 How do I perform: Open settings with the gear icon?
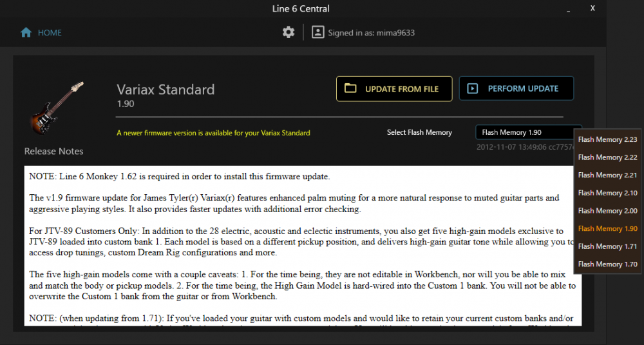(289, 32)
